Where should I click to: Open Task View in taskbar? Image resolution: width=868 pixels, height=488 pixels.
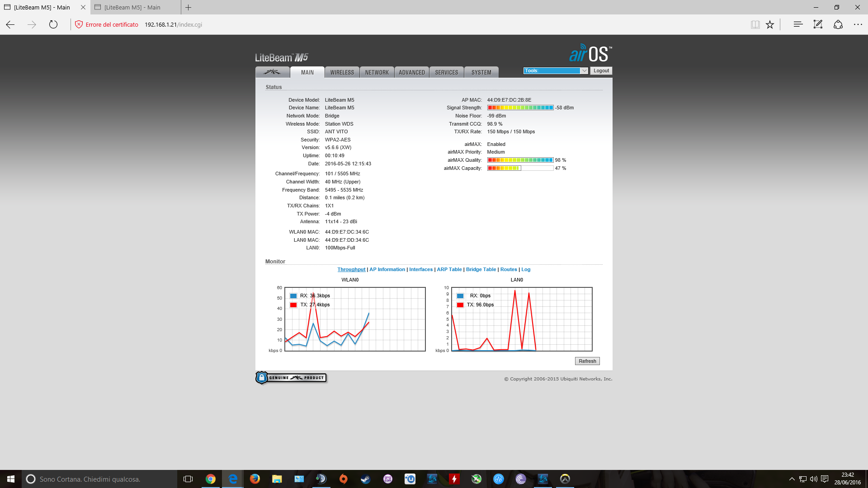click(x=188, y=479)
